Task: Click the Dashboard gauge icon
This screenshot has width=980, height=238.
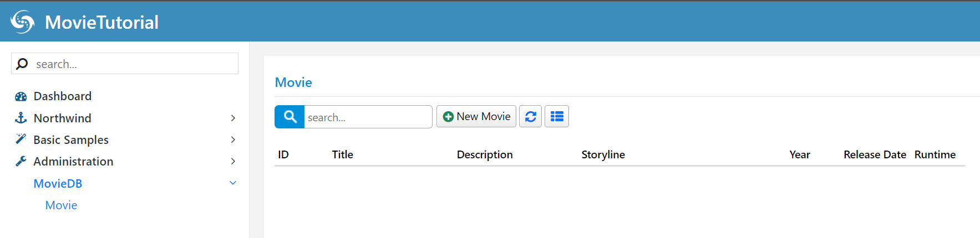Action: [21, 96]
